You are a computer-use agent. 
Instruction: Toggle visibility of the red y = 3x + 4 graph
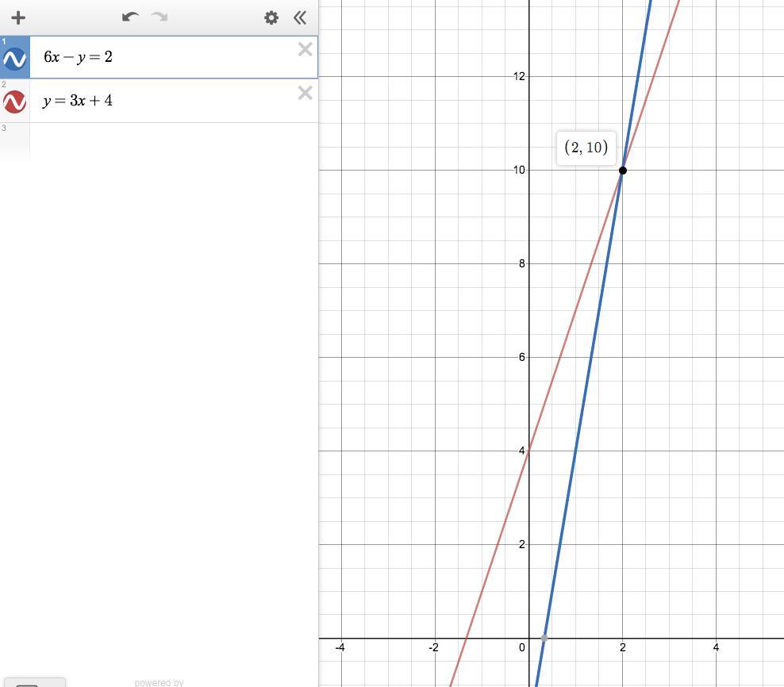pyautogui.click(x=14, y=102)
